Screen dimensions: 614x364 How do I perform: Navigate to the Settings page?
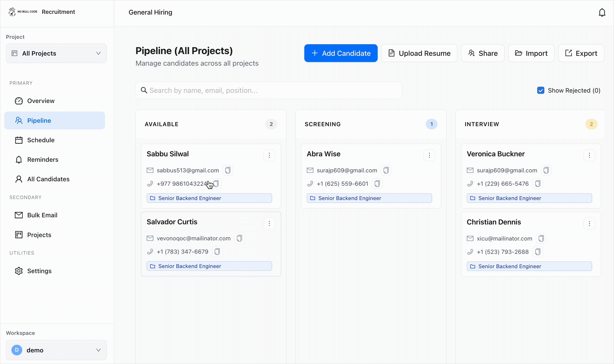click(x=39, y=271)
